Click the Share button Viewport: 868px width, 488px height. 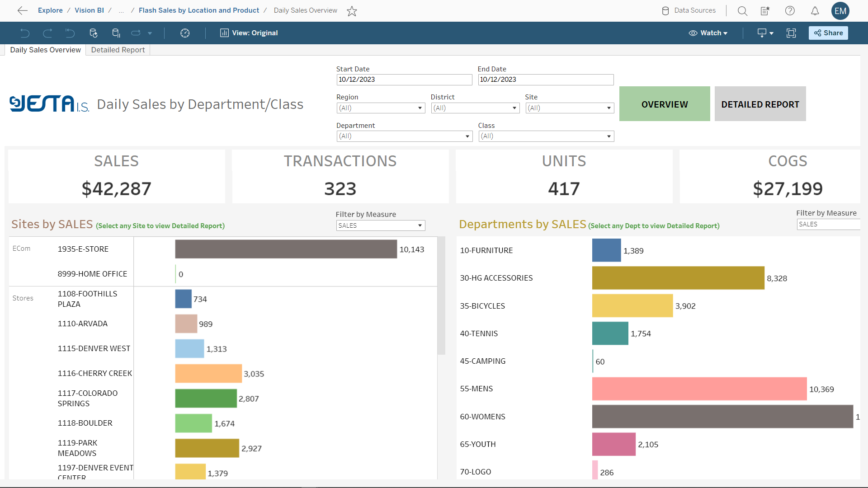828,33
